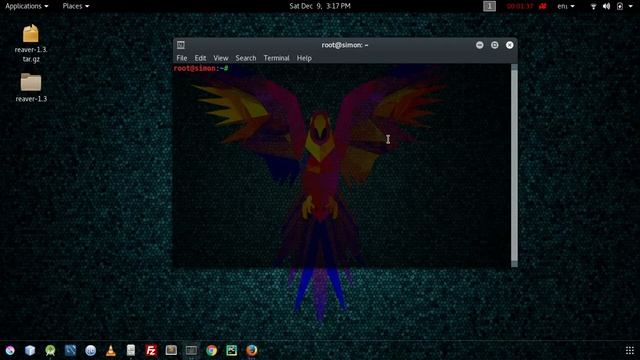640x360 pixels.
Task: Click the terminal icon in the dock
Action: coord(191,350)
